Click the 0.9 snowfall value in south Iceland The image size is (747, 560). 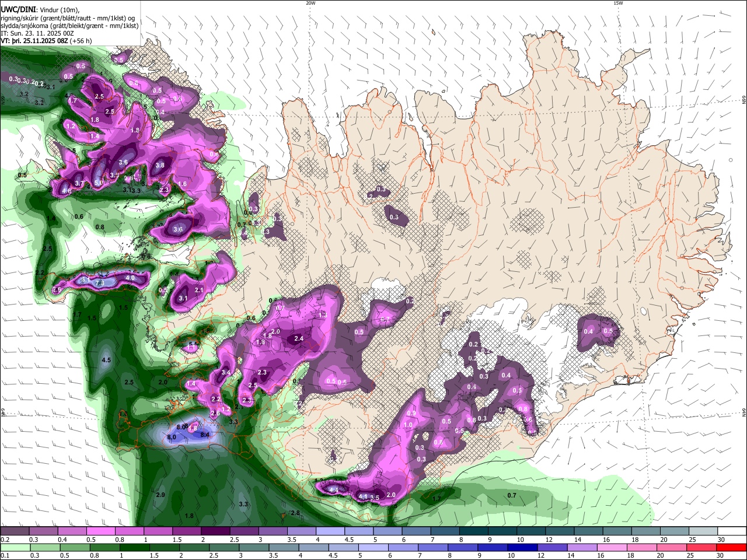[410, 413]
